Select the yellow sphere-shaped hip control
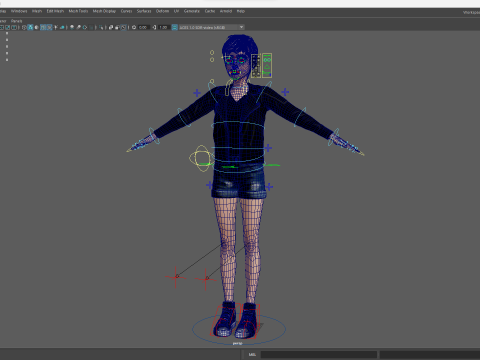Image resolution: width=480 pixels, height=360 pixels. pos(201,158)
